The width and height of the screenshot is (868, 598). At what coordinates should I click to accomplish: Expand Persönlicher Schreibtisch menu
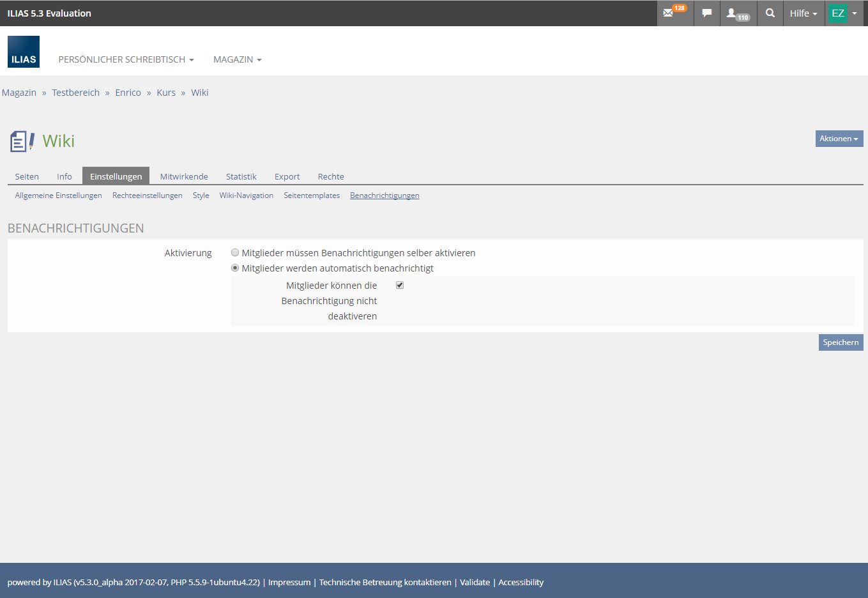pyautogui.click(x=126, y=59)
